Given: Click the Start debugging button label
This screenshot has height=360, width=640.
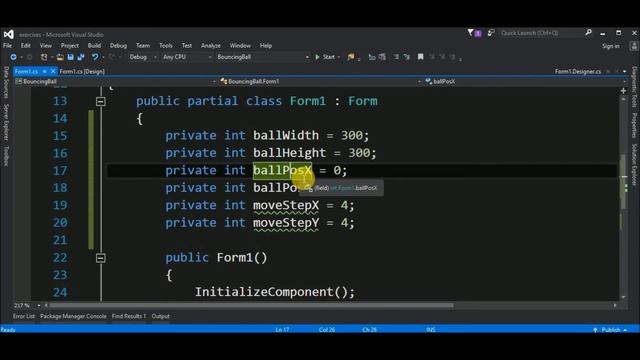Looking at the screenshot, I should pyautogui.click(x=329, y=57).
